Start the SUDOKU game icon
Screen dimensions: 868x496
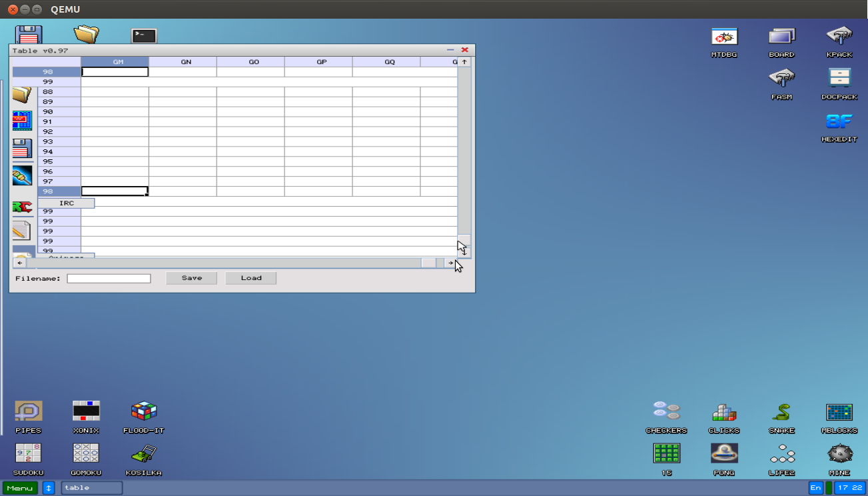pyautogui.click(x=28, y=454)
